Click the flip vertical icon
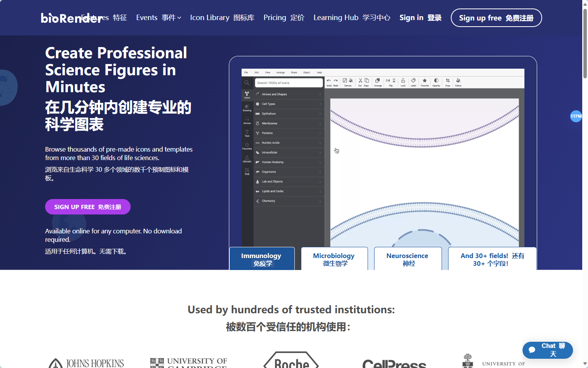Viewport: 588px width, 368px height. (394, 81)
